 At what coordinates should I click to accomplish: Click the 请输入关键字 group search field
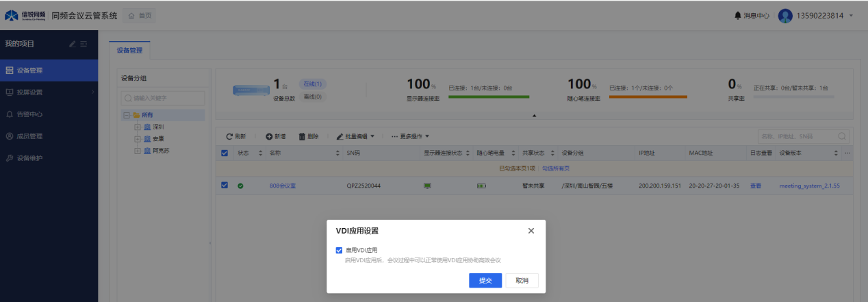[163, 99]
